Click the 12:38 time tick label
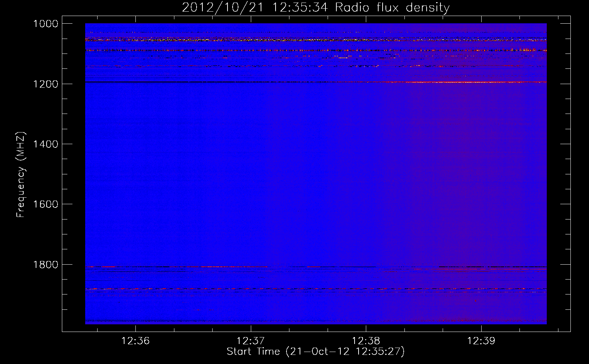The width and height of the screenshot is (589, 364). [x=366, y=341]
